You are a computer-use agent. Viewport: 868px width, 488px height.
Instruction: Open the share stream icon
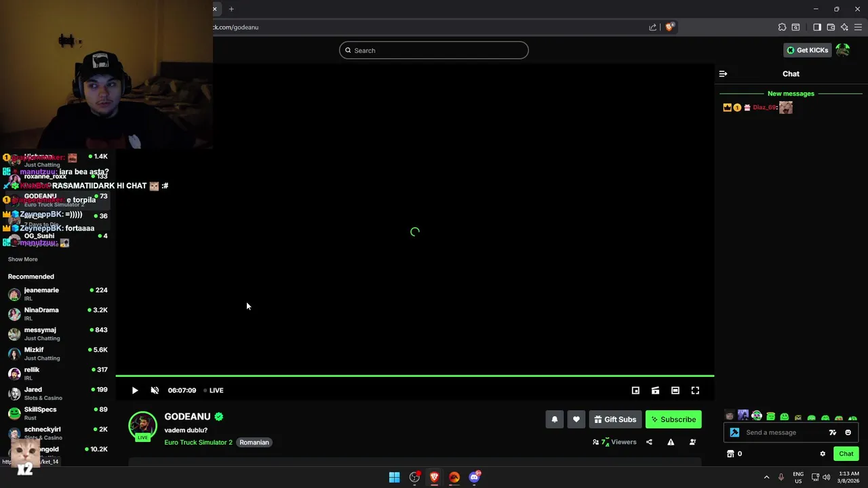649,443
